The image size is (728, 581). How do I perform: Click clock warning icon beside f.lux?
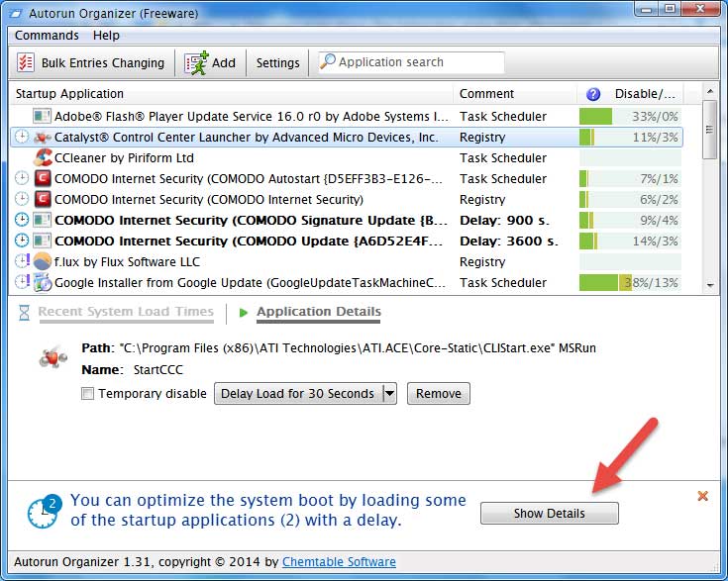click(22, 260)
